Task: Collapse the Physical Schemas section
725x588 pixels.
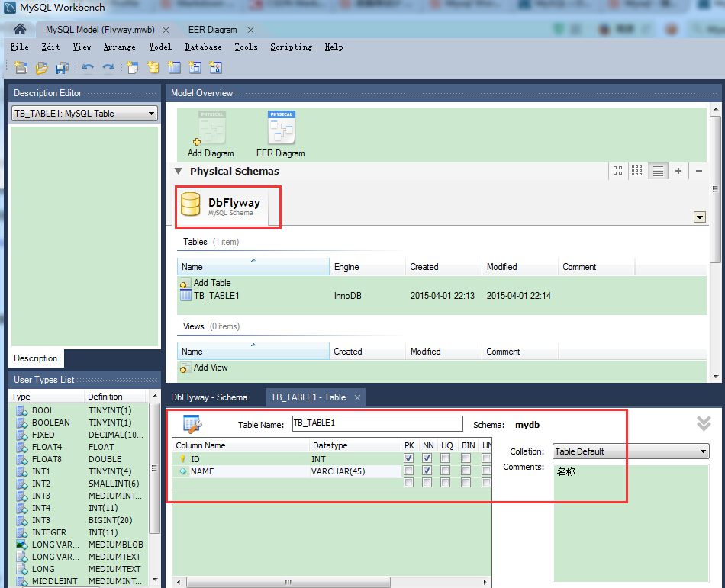Action: point(179,171)
